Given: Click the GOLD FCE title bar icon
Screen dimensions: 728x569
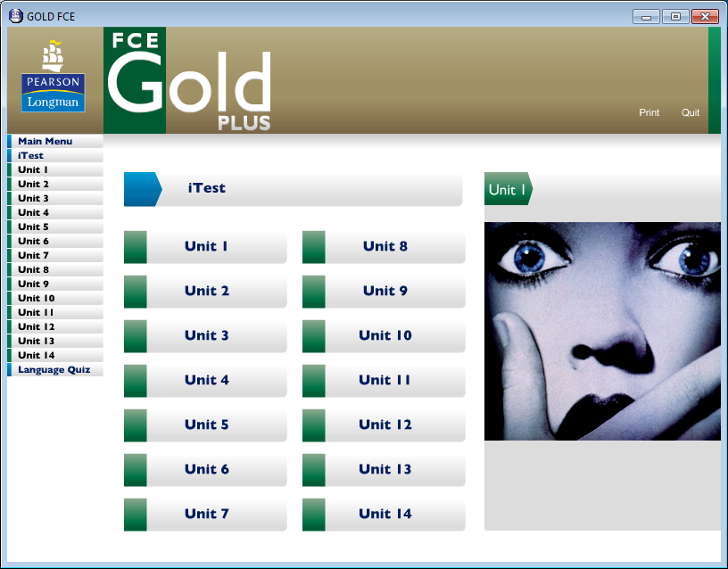Looking at the screenshot, I should coord(15,16).
